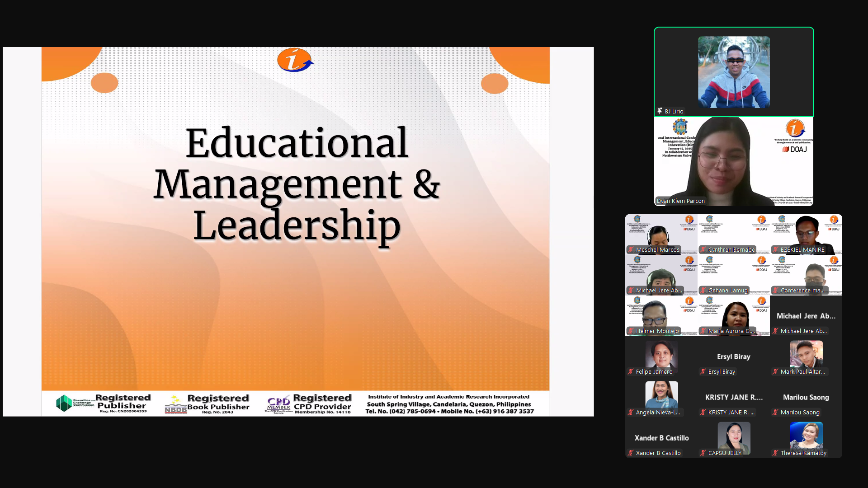Click the Maria Aurora G. video tile

pos(733,316)
